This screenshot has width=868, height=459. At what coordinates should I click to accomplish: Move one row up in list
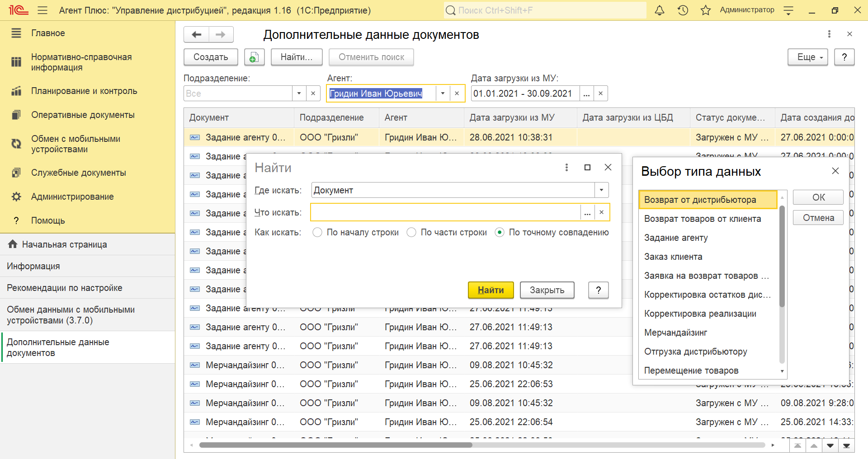click(814, 445)
